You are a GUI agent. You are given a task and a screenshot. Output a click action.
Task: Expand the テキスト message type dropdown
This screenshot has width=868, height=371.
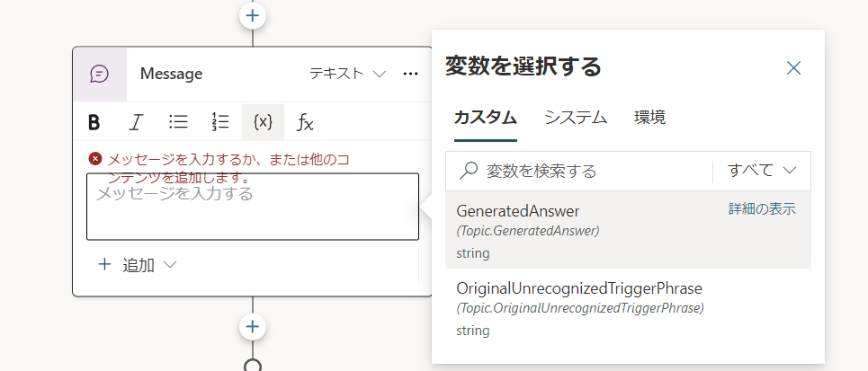click(347, 74)
